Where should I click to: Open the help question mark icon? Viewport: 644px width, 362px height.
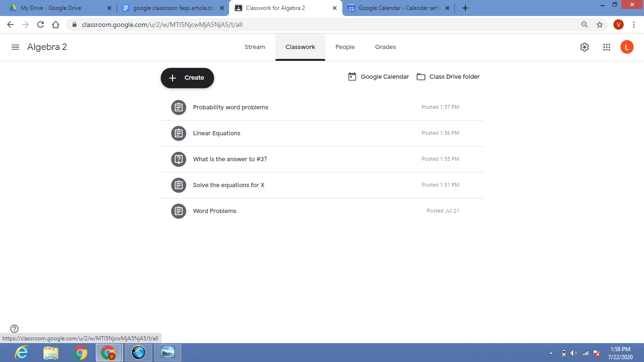(14, 329)
